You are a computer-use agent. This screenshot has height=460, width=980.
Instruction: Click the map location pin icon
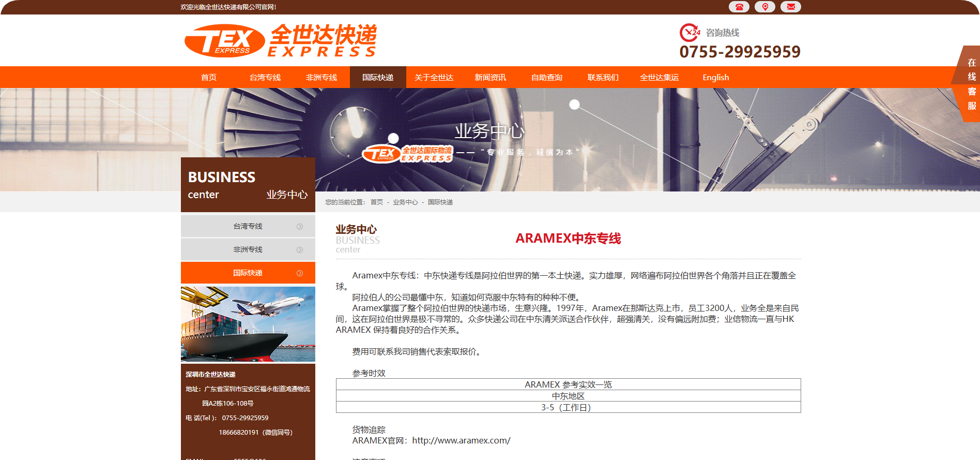[764, 7]
